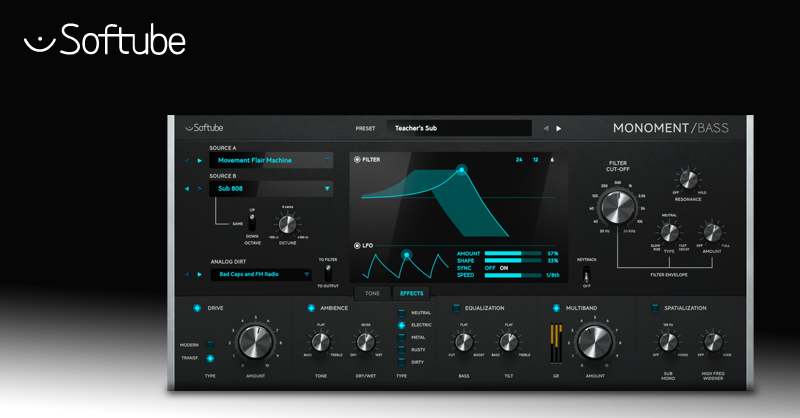The width and height of the screenshot is (800, 418).
Task: Click the Sub Mono knob
Action: click(x=668, y=342)
